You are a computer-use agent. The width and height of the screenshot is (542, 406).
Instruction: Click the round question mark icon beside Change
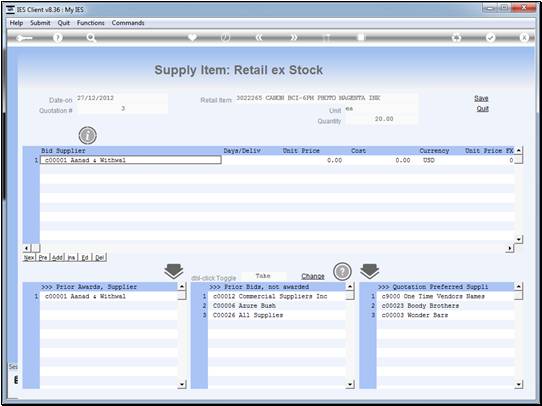click(342, 272)
